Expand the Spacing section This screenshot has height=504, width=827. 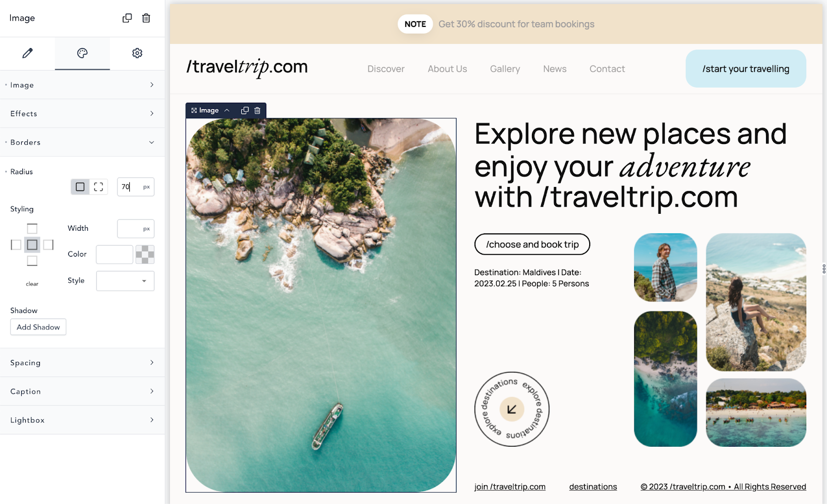[82, 363]
